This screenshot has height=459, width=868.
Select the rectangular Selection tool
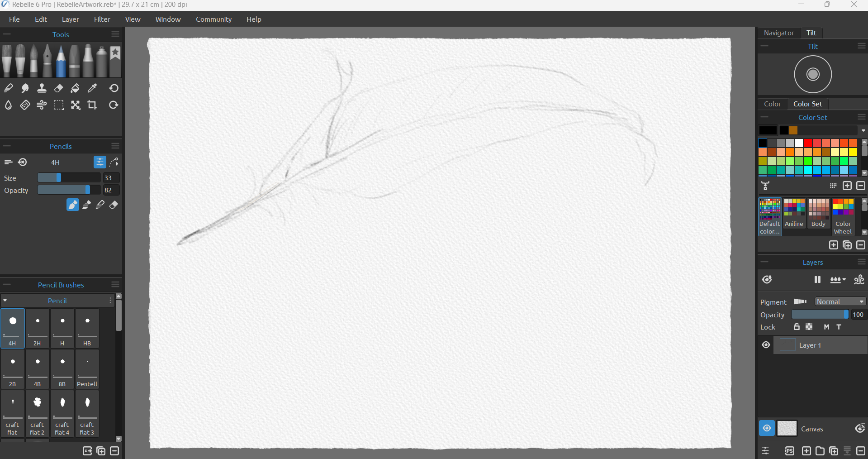click(x=58, y=105)
